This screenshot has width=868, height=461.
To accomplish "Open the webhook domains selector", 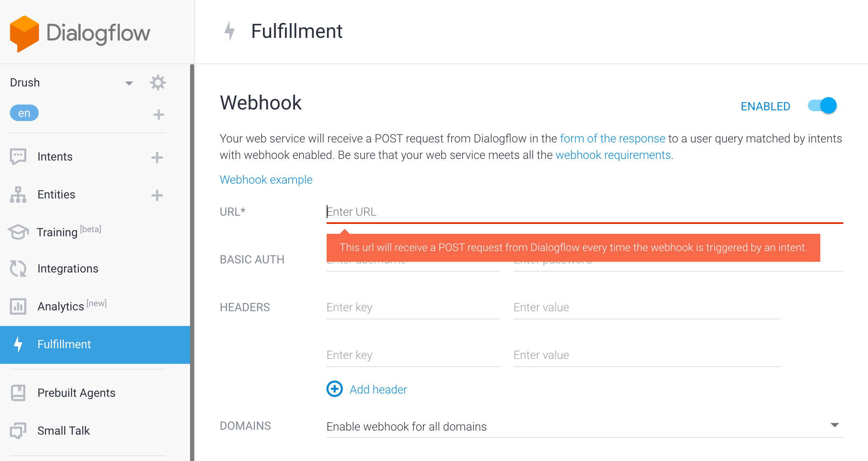I will click(x=406, y=426).
